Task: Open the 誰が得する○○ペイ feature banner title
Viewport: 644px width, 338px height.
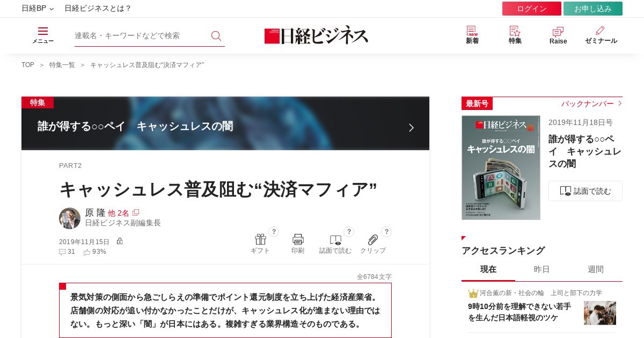Action: 135,127
